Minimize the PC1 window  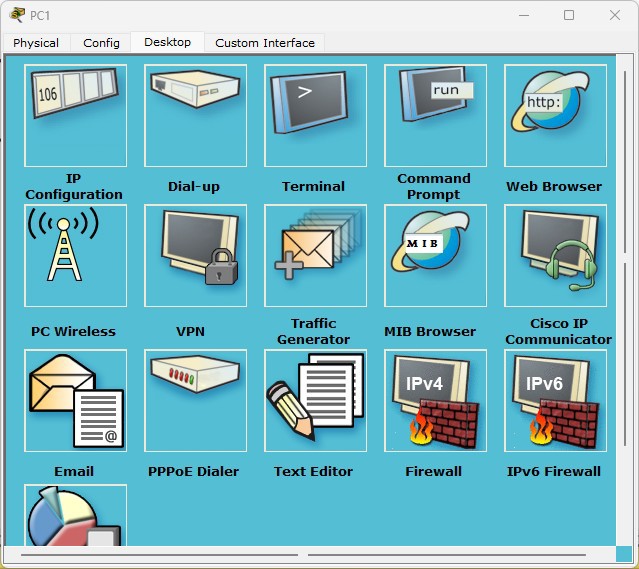coord(524,15)
